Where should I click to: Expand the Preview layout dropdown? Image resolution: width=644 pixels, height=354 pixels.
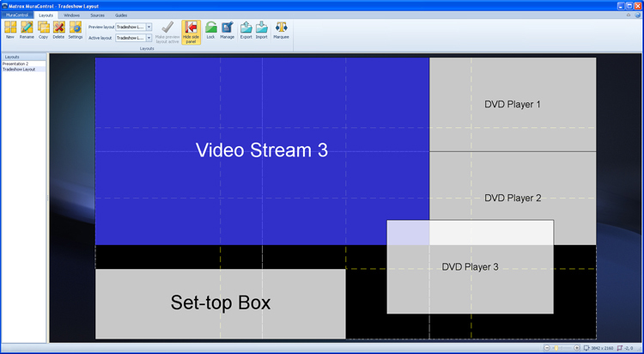tap(149, 27)
